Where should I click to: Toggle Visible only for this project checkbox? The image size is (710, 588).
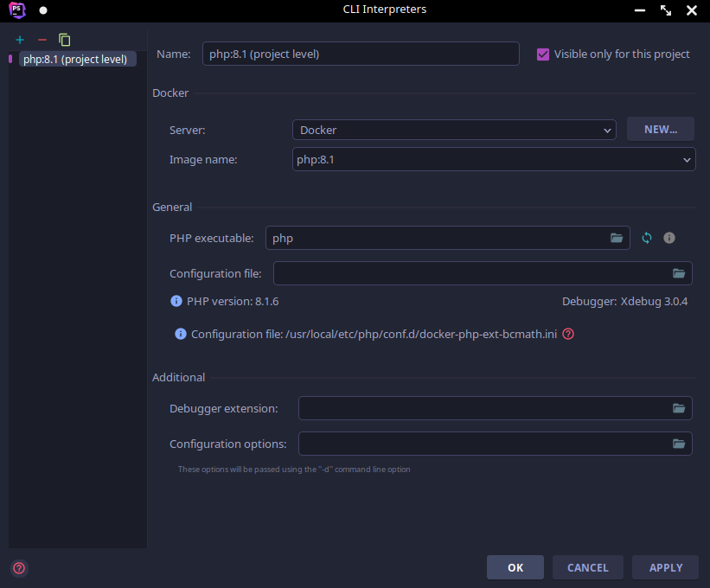(x=542, y=54)
